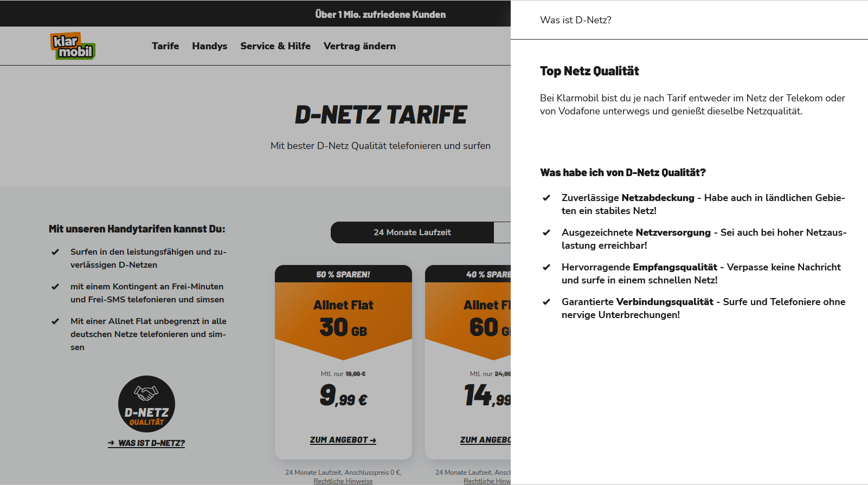Screen dimensions: 868x485
Task: Click the checkmark beside 'mit einem Kontingent an Frei-Minuten'
Action: tap(55, 287)
